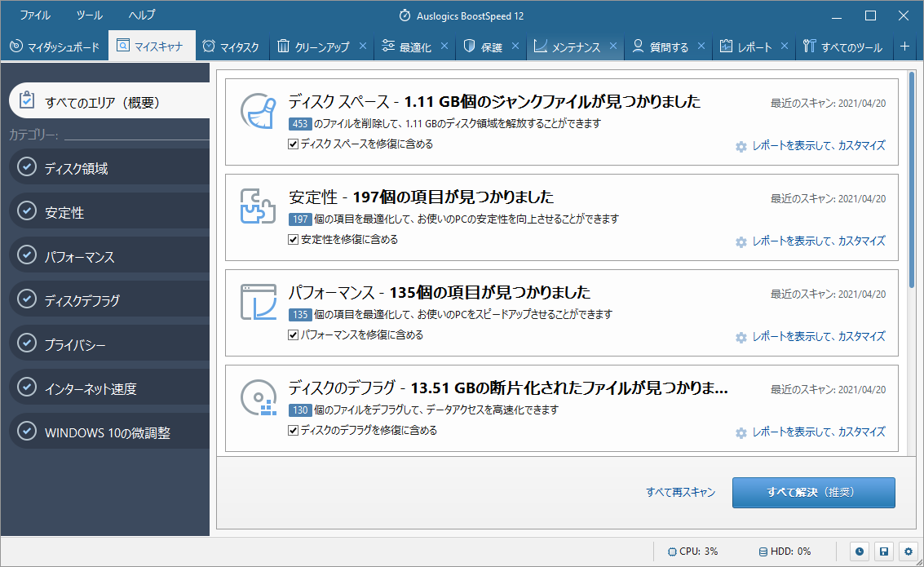Open the ファイル menu

[34, 15]
